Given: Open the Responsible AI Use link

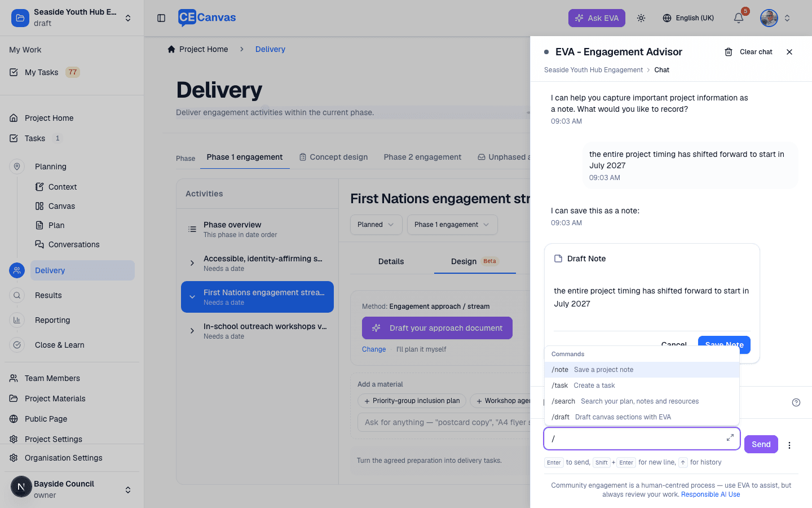Looking at the screenshot, I should click(710, 494).
